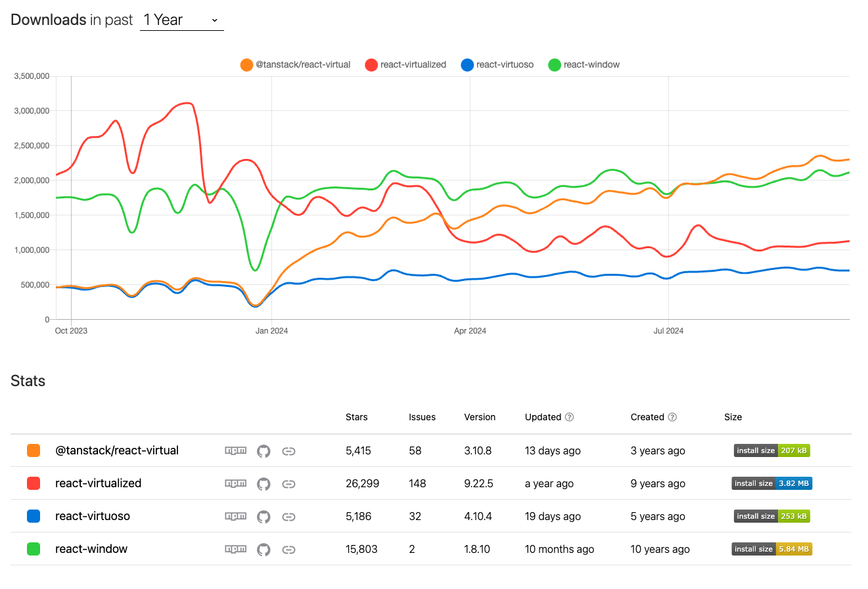868x589 pixels.
Task: Click the Stats section heading
Action: 28,381
